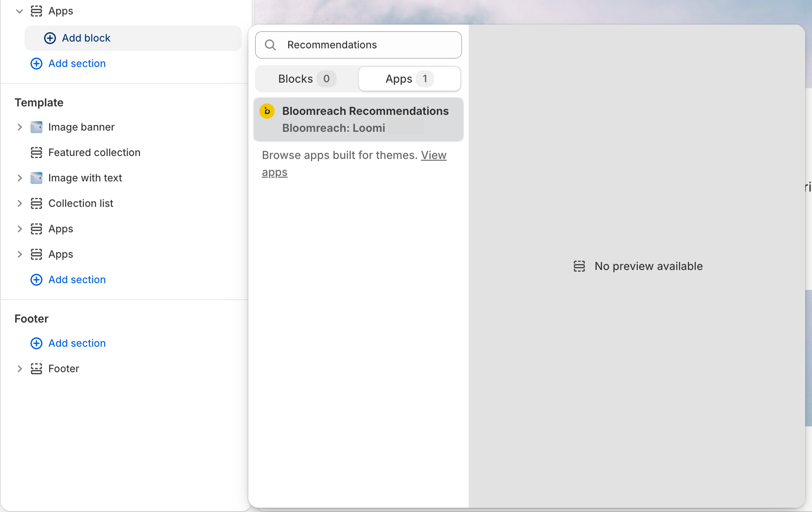The image size is (812, 512).
Task: Switch to the Apps tab
Action: (x=409, y=79)
